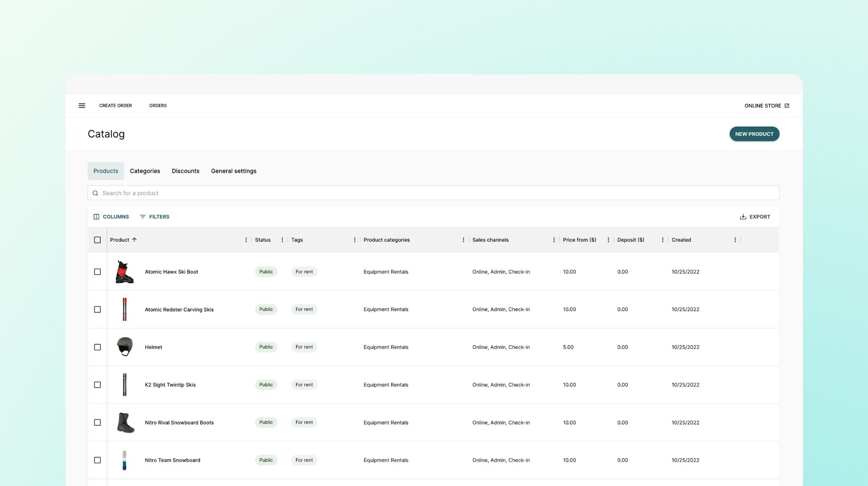Open the Nitro Rival Snowboard Boots product
Screen dimensions: 868x486
point(179,423)
